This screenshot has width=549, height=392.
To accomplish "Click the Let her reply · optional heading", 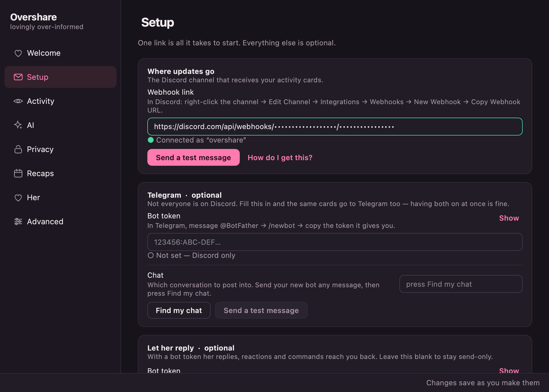I will [x=191, y=348].
